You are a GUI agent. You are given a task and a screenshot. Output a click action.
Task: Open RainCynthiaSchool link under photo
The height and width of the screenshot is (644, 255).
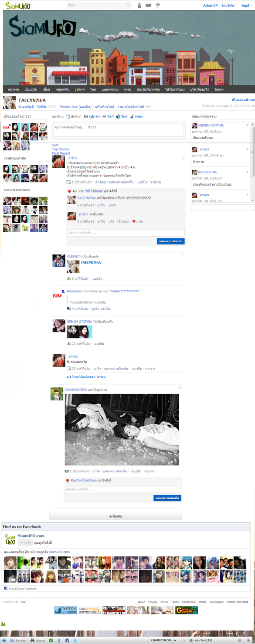click(x=84, y=480)
